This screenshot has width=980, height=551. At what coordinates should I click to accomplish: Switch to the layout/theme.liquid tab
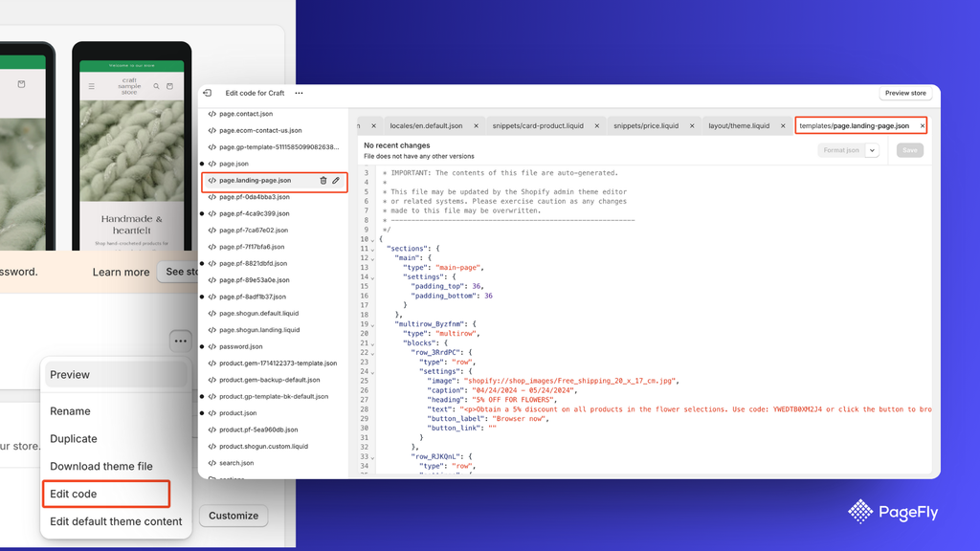click(739, 125)
